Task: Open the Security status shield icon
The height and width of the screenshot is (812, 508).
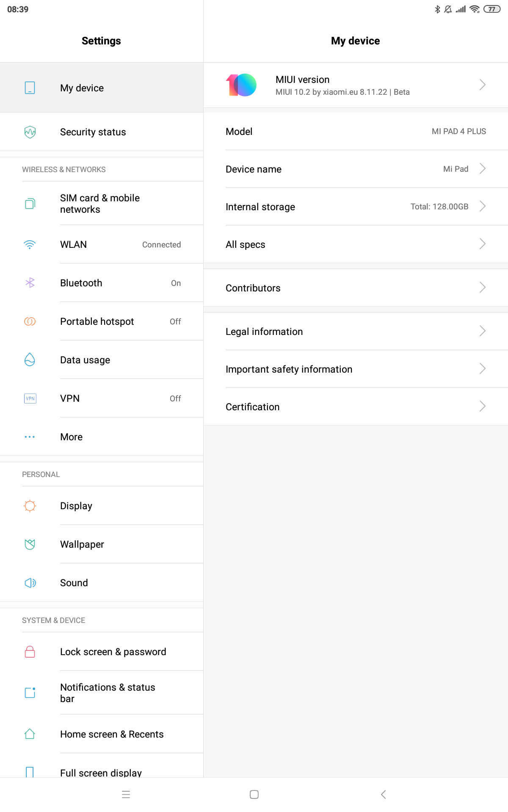Action: point(30,132)
